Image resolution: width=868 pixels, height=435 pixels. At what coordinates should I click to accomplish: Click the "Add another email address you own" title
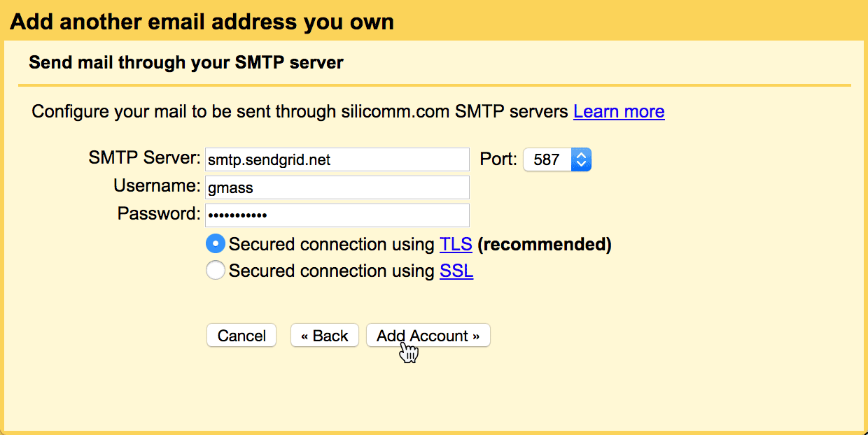point(202,22)
